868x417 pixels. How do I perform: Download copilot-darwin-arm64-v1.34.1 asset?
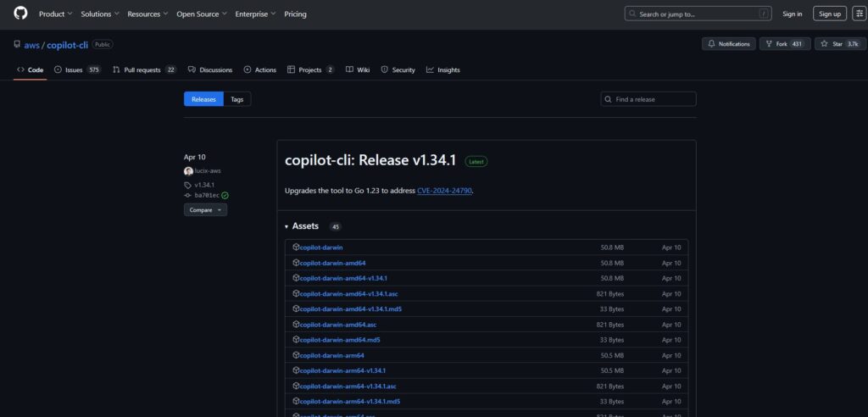(x=342, y=370)
